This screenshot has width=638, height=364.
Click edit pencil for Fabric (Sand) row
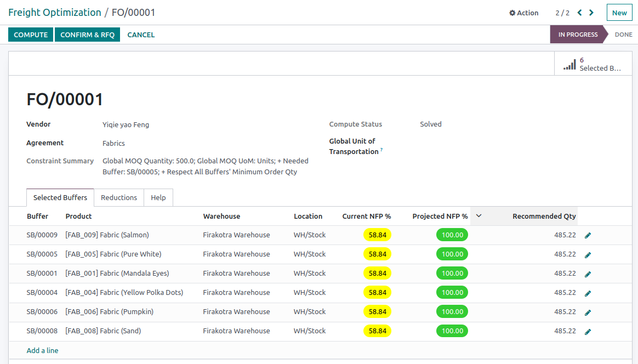(x=588, y=331)
